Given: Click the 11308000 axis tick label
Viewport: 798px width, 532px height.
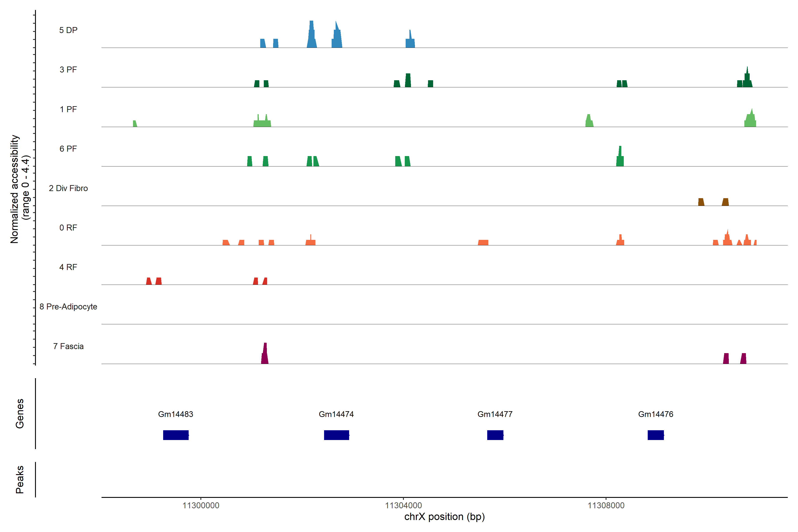Looking at the screenshot, I should [x=606, y=506].
